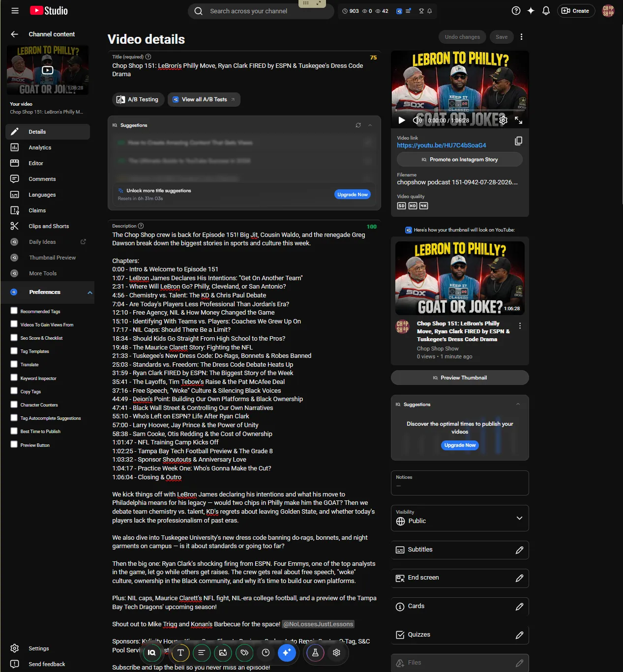This screenshot has height=672, width=623.
Task: Click the blue sparkle AI button in the floating toolbar
Action: click(287, 652)
